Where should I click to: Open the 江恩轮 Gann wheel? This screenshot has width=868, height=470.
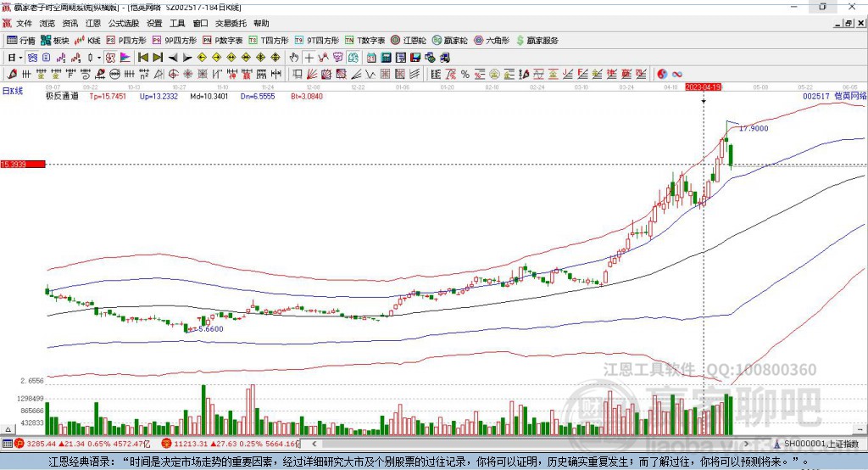coord(409,41)
